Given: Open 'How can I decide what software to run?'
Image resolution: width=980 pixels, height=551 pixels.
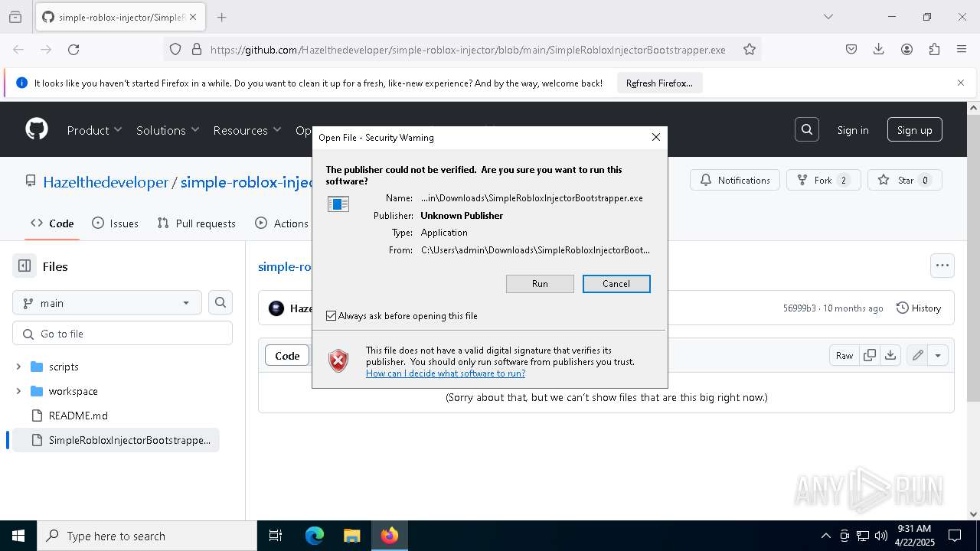Looking at the screenshot, I should pyautogui.click(x=446, y=373).
